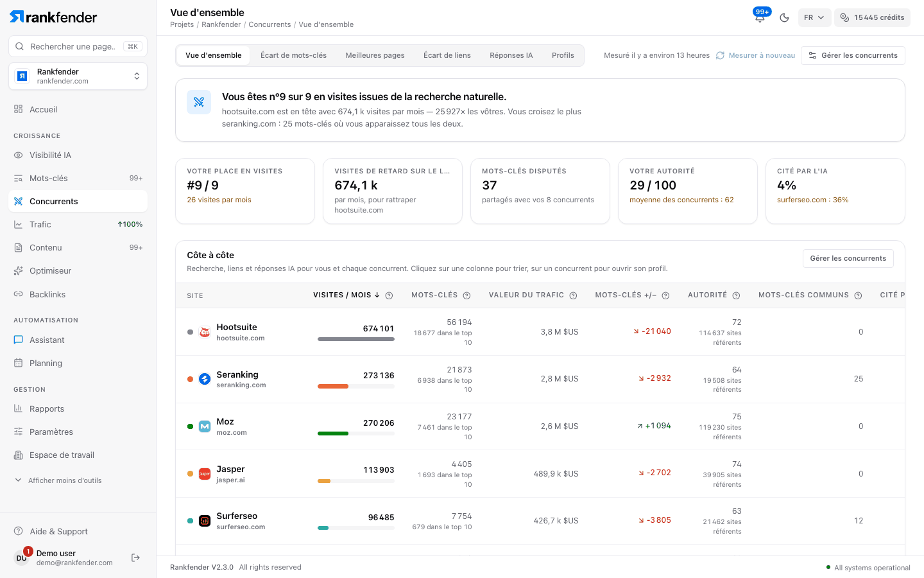
Task: Switch to Réponses IA tab
Action: click(x=511, y=55)
